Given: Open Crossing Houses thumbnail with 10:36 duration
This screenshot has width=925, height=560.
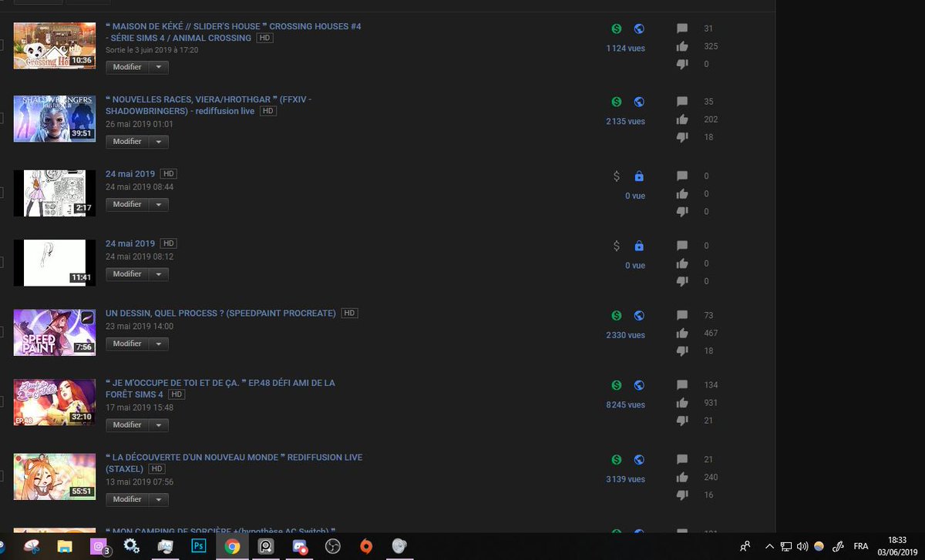Looking at the screenshot, I should tap(55, 45).
